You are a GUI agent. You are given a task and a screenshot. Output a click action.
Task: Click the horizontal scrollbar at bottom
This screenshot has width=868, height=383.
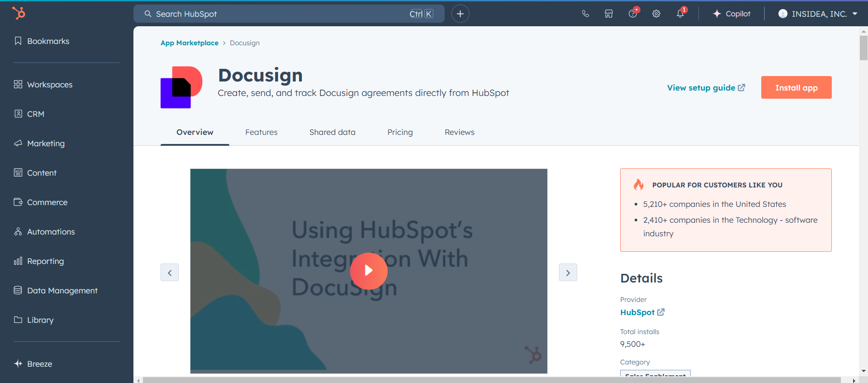[x=492, y=380]
